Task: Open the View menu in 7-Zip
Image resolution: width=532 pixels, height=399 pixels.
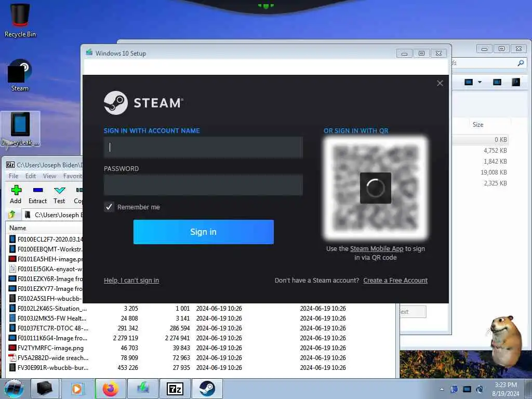Action: (x=49, y=176)
